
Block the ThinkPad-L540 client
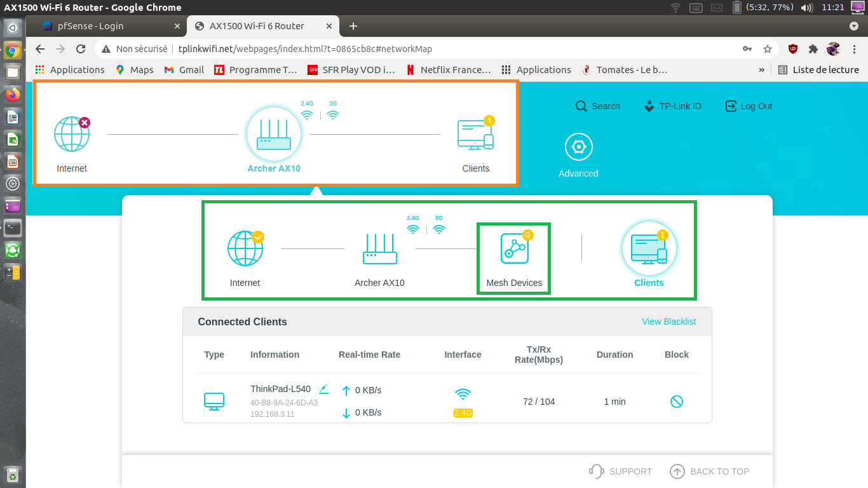click(677, 402)
